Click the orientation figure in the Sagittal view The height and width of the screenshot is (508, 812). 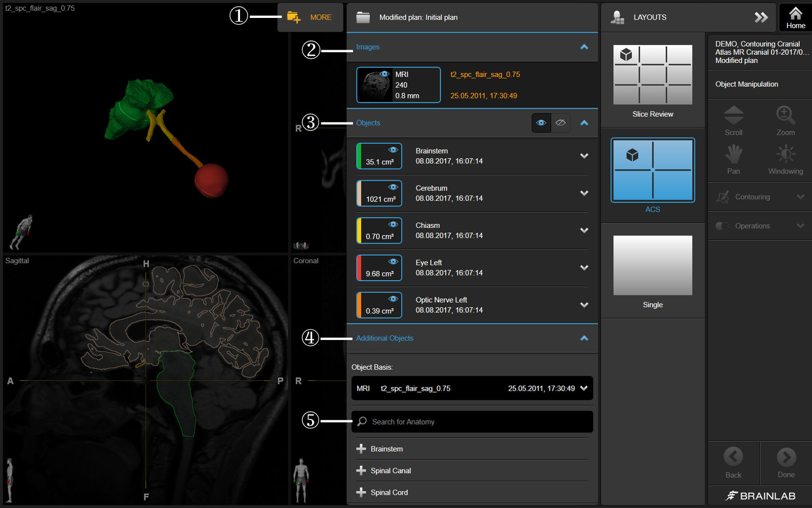[x=9, y=480]
